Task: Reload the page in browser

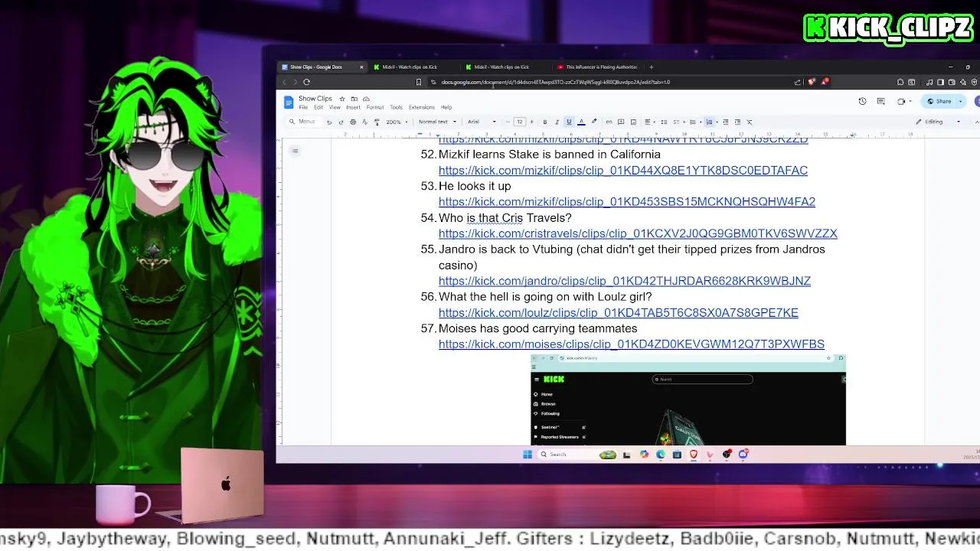Action: click(x=306, y=82)
